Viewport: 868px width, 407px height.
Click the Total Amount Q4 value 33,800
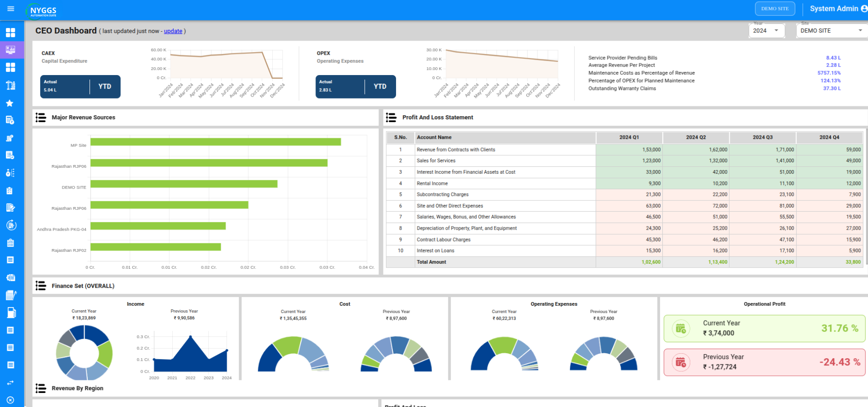click(x=853, y=262)
